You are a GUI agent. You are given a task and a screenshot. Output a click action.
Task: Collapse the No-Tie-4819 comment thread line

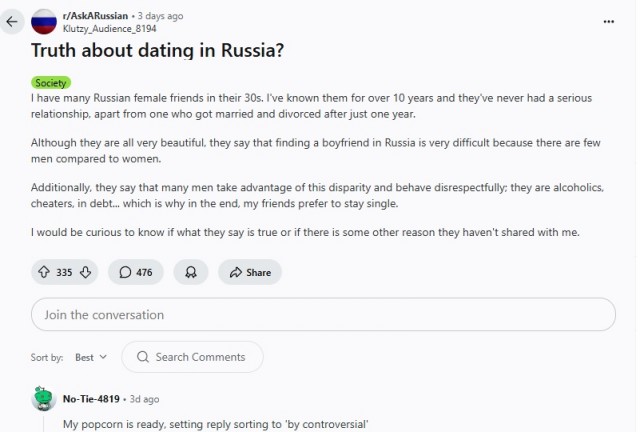[x=43, y=423]
